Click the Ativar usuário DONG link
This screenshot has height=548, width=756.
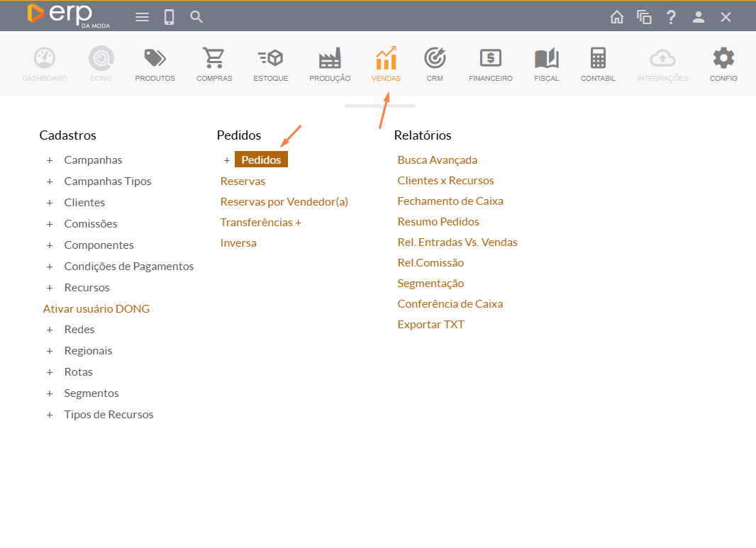coord(96,309)
